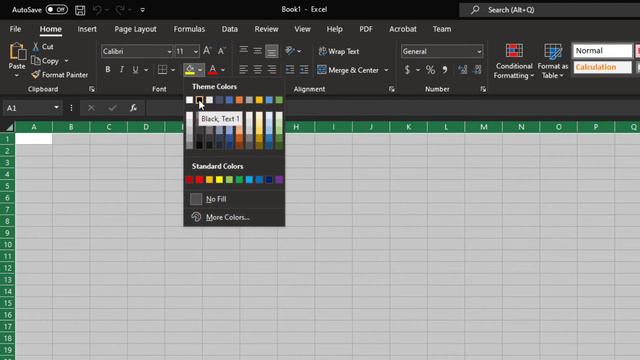Expand the Borders dropdown arrow
The image size is (640, 360).
click(173, 70)
